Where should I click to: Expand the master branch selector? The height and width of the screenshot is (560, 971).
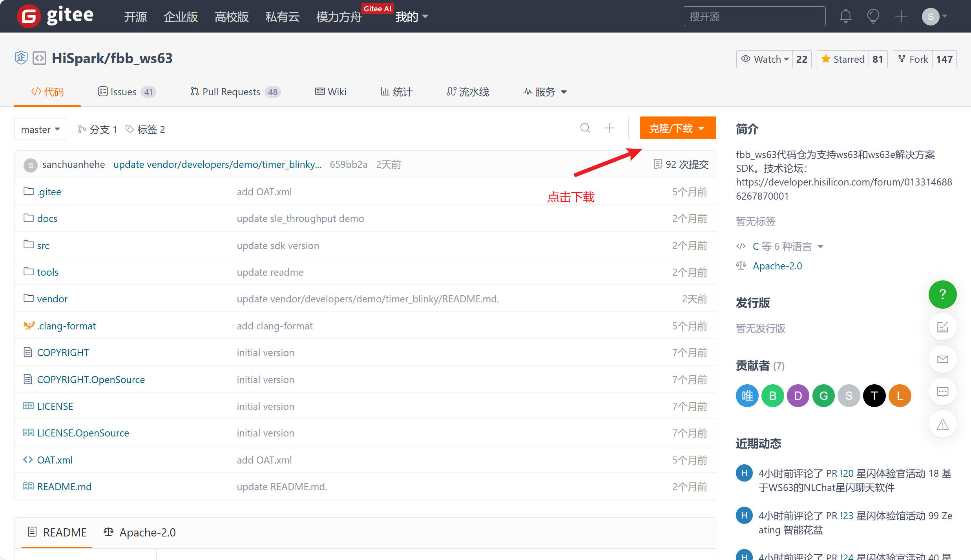point(40,129)
